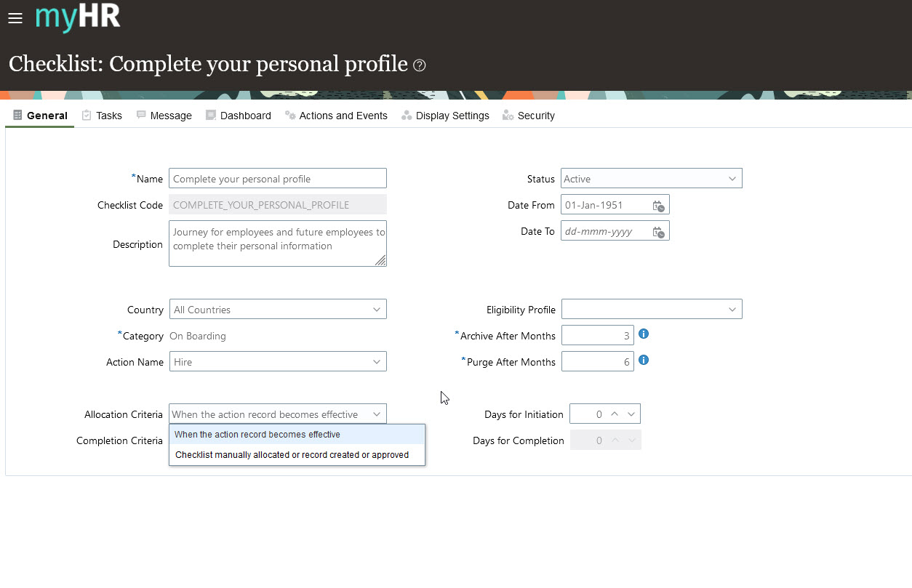Decrease Days for Initiation value

point(631,414)
